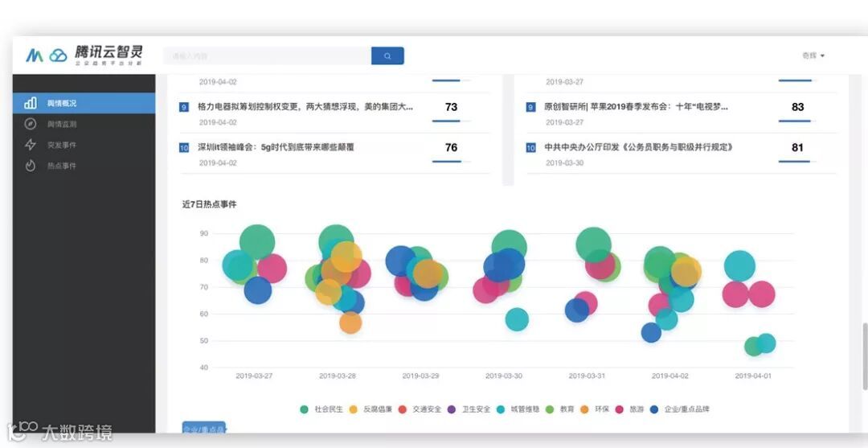Open 热点事件 flame sidebar item
This screenshot has width=868, height=448.
[84, 166]
